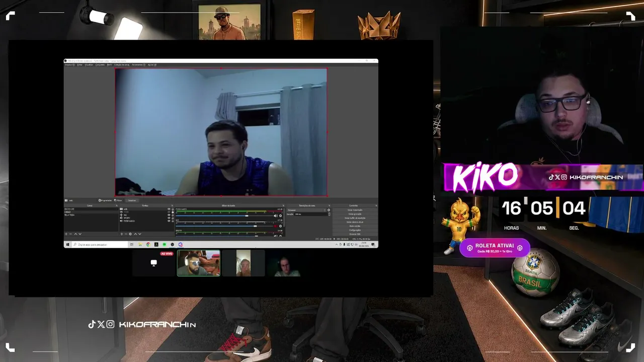This screenshot has width=644, height=362.
Task: Click Iniciar câmera virtual
Action: click(355, 222)
